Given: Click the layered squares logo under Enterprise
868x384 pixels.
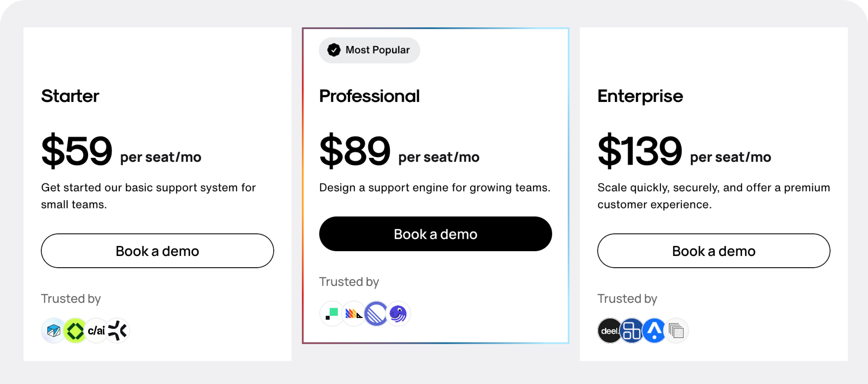Looking at the screenshot, I should pyautogui.click(x=676, y=330).
